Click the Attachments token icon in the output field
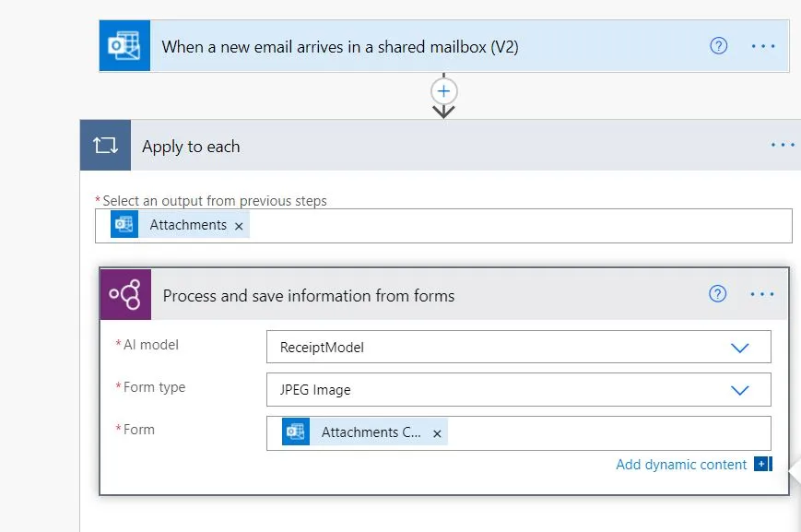 (124, 224)
